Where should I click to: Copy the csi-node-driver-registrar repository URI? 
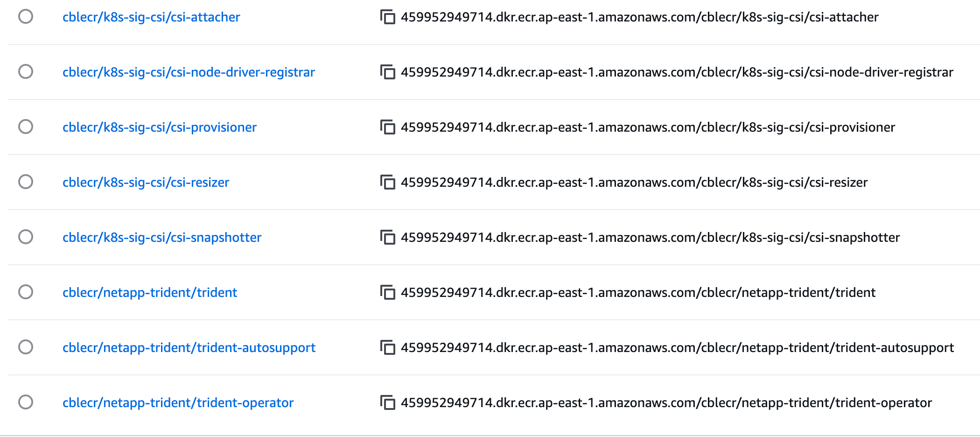pyautogui.click(x=388, y=72)
